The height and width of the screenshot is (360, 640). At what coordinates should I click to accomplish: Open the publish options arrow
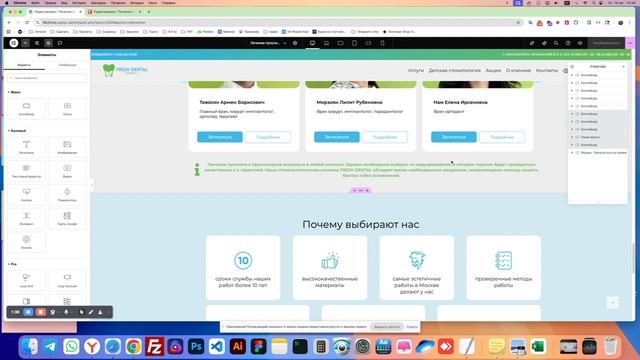tap(630, 43)
